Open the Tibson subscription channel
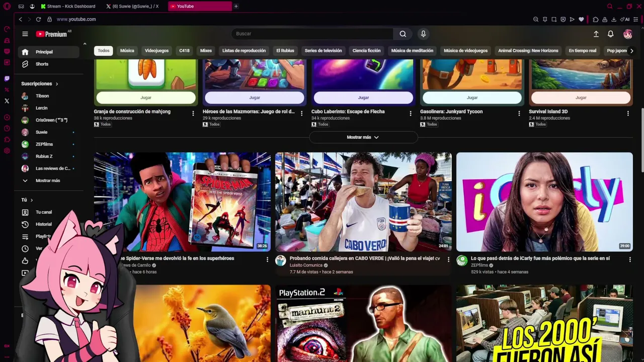The height and width of the screenshot is (362, 644). coord(49,96)
